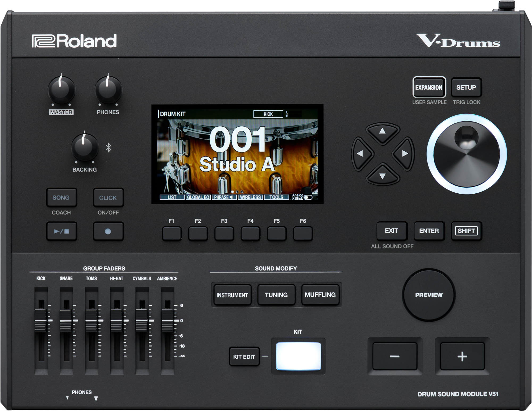Open TOOLS tab on display
Screen dimensions: 532x411
276,197
